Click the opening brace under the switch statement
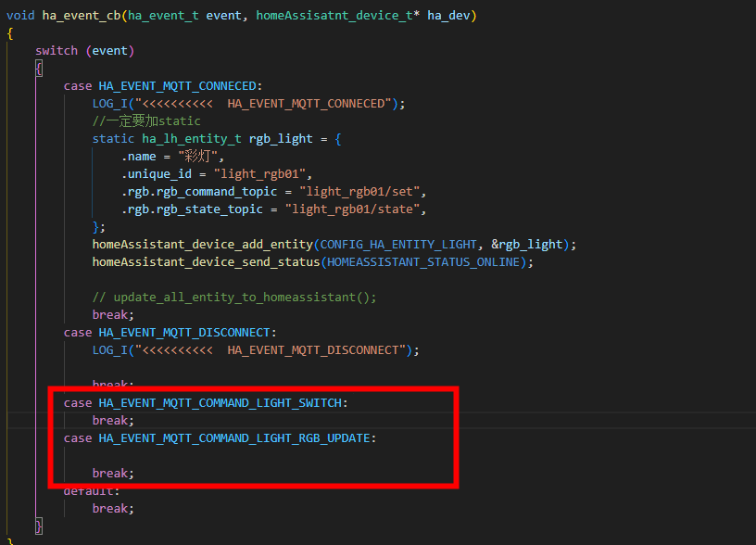The height and width of the screenshot is (545, 756). [x=39, y=69]
